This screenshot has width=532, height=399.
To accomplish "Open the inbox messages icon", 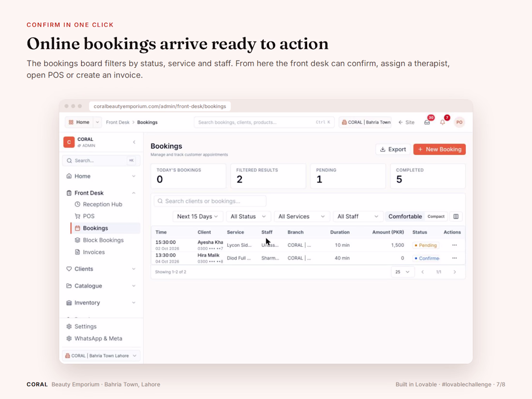I will point(427,122).
